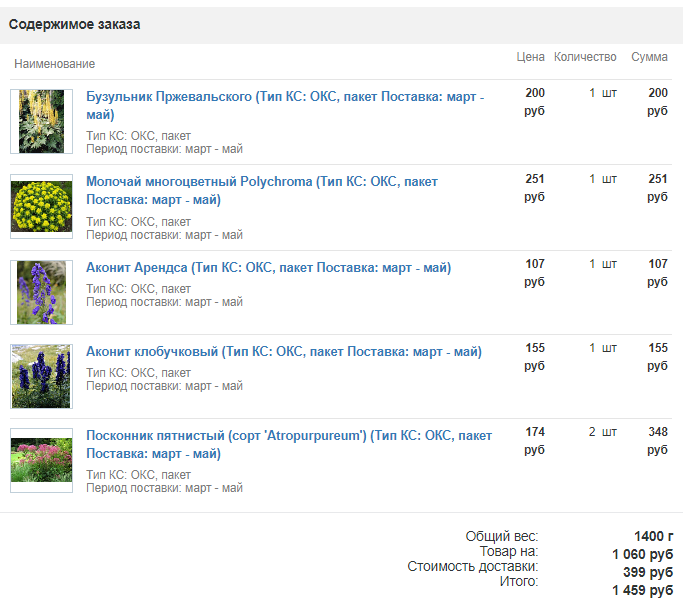Click the sum '155 руб' for Аконит клобучковый
The height and width of the screenshot is (610, 683).
point(657,356)
